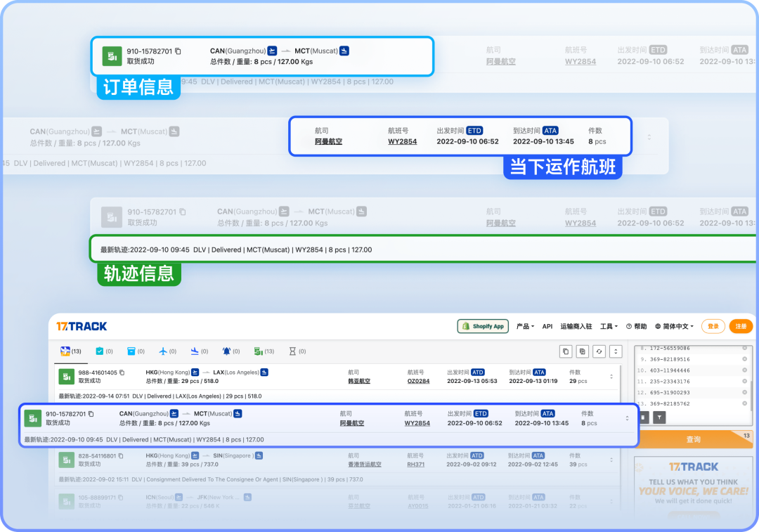Click the copy icon in the results toolbar
Image resolution: width=759 pixels, height=532 pixels.
(565, 351)
